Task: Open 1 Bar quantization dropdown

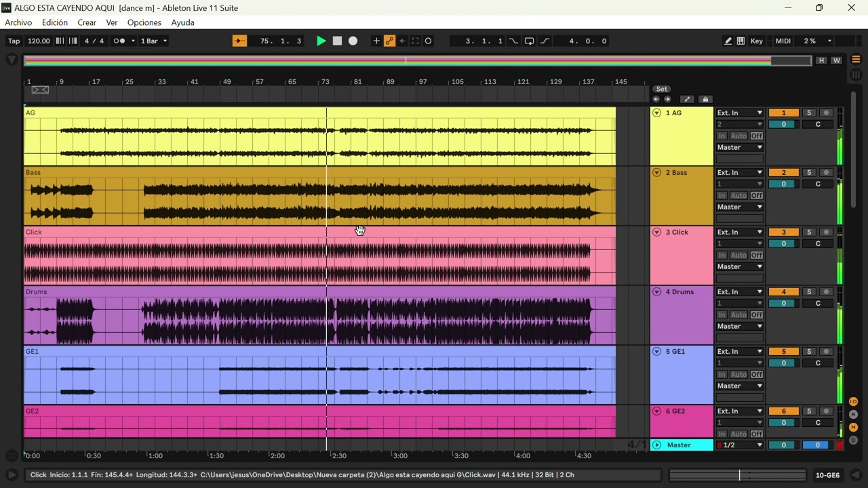Action: (x=154, y=41)
